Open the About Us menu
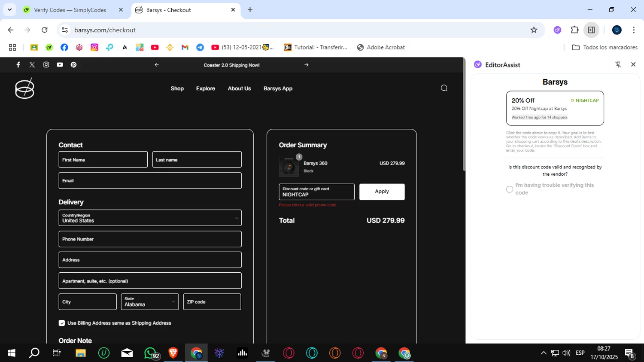 pos(239,88)
